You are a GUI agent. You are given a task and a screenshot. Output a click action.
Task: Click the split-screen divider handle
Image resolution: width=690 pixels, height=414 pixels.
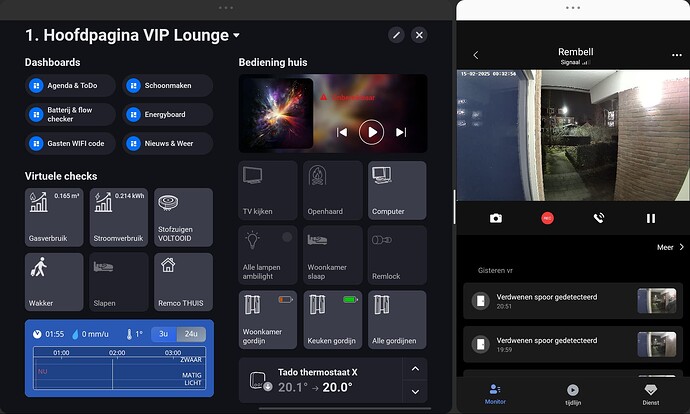point(454,207)
